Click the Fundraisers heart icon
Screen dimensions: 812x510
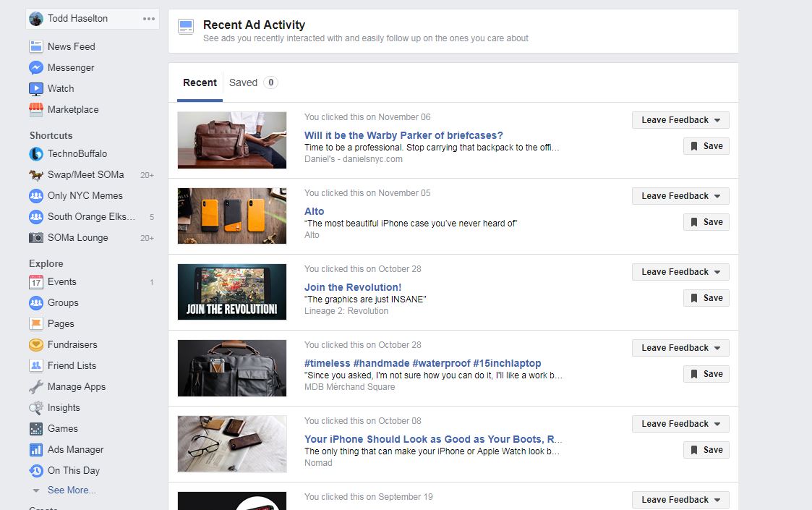(x=35, y=344)
